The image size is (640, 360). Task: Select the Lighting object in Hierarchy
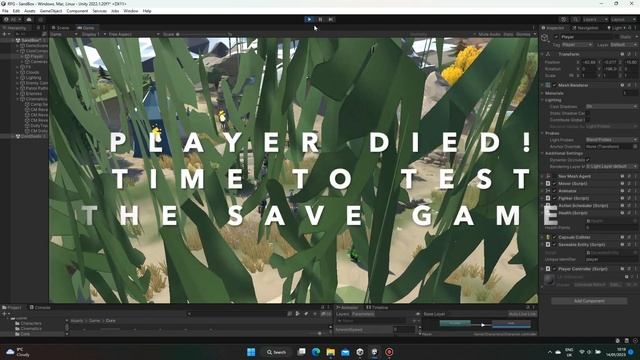pyautogui.click(x=33, y=78)
